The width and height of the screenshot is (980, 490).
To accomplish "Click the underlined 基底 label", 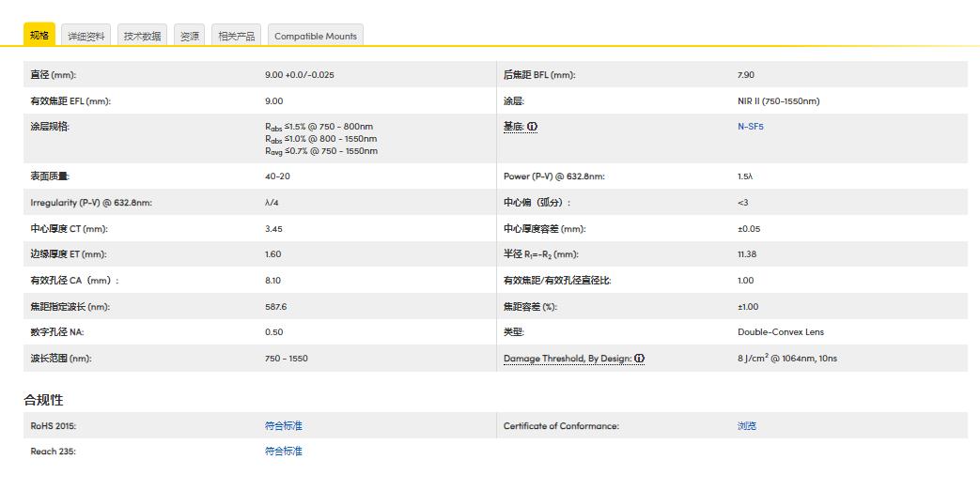I will (x=513, y=127).
